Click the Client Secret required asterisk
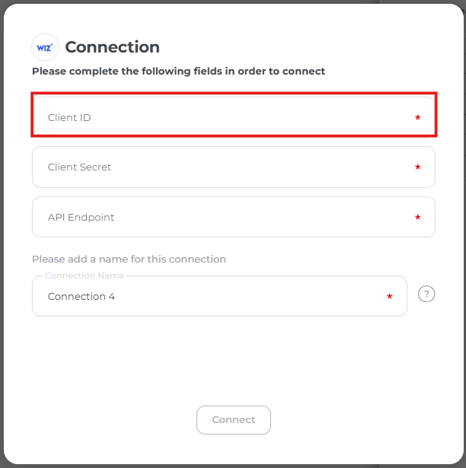 tap(418, 167)
